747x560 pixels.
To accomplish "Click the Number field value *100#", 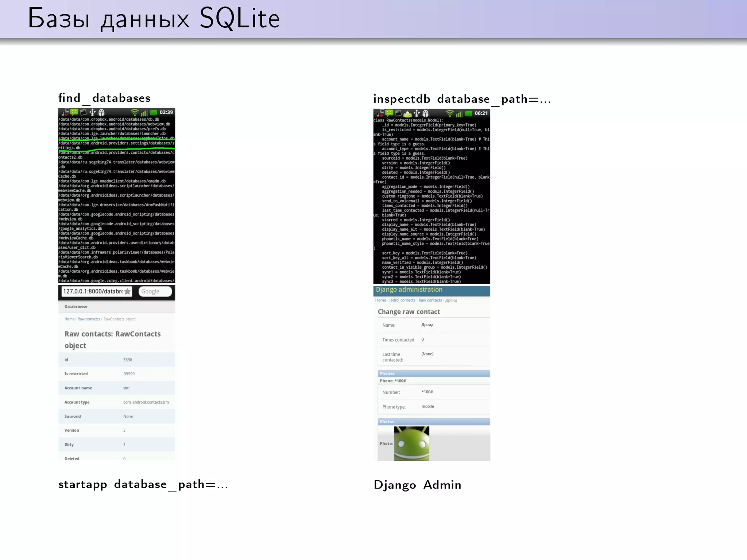I will pos(427,392).
